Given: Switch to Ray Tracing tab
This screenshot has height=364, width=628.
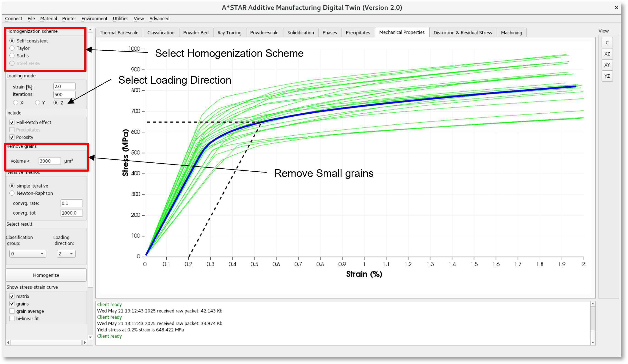Looking at the screenshot, I should point(229,33).
